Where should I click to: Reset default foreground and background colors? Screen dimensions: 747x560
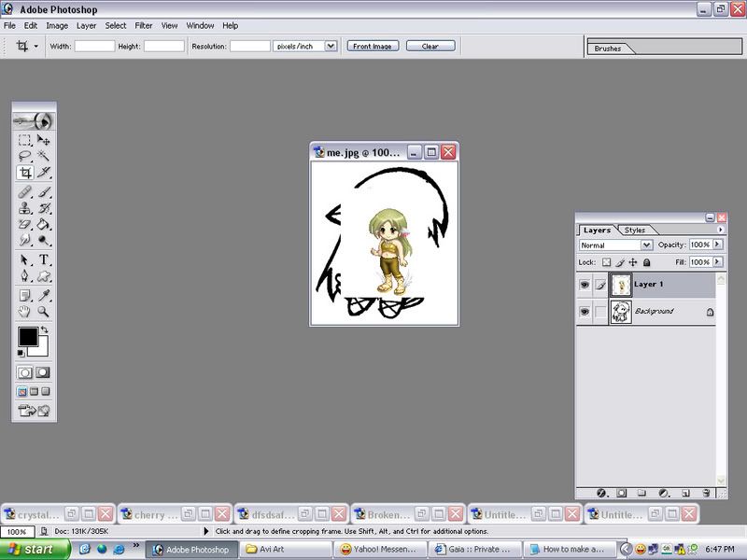[21, 353]
